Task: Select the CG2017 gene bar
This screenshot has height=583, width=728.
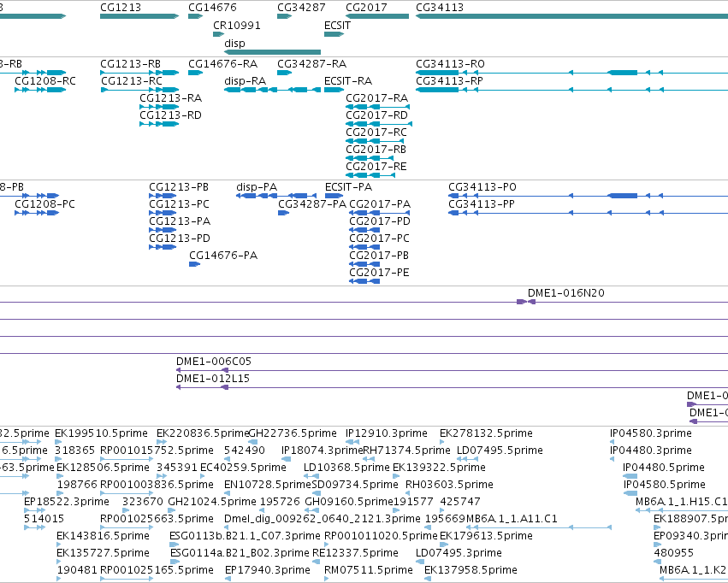Action: 377,16
